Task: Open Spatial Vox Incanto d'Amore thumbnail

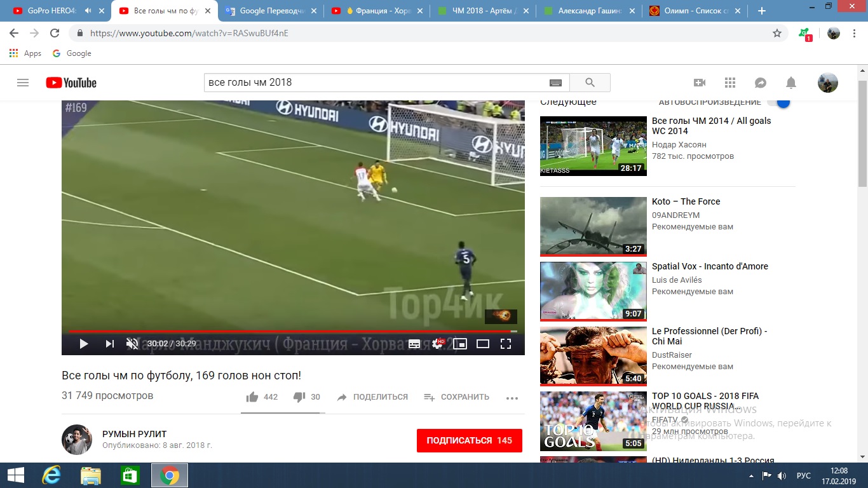Action: pyautogui.click(x=593, y=291)
